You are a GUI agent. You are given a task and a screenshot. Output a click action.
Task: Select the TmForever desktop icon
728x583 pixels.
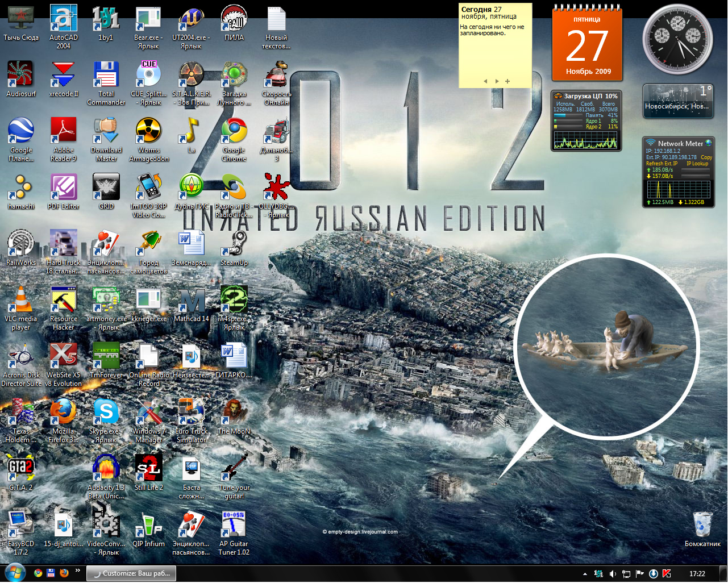(x=106, y=360)
